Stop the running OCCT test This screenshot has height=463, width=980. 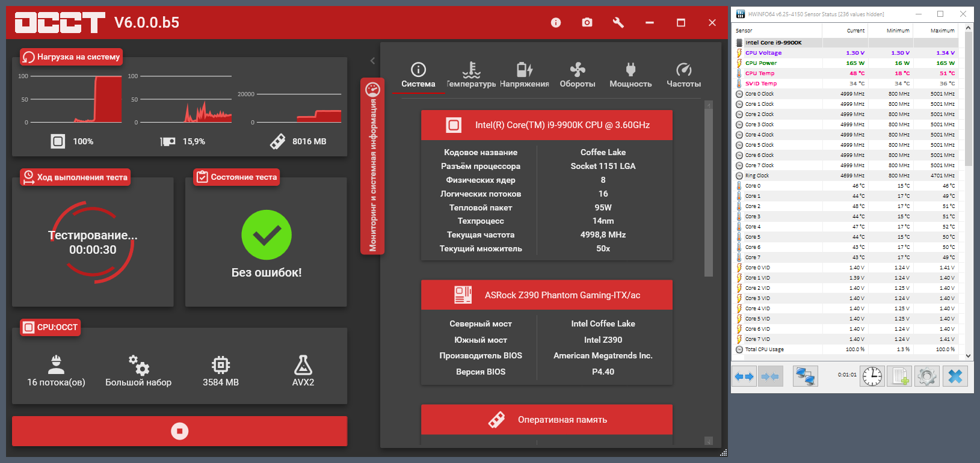pos(180,431)
